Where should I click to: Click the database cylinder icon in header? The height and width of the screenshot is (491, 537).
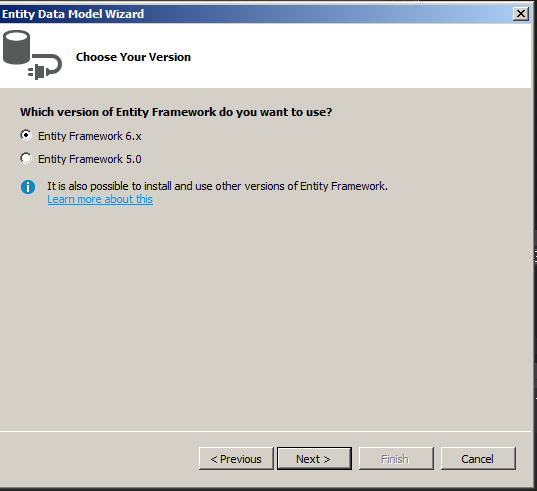coord(16,47)
